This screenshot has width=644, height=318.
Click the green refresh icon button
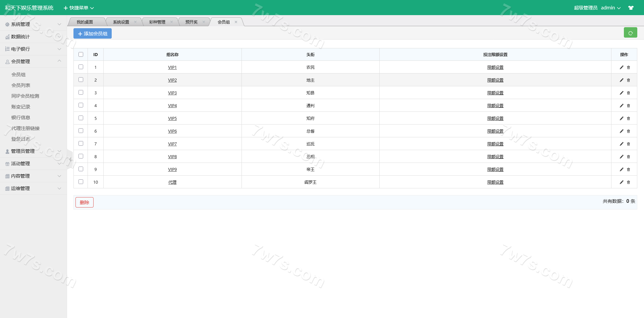(x=630, y=33)
